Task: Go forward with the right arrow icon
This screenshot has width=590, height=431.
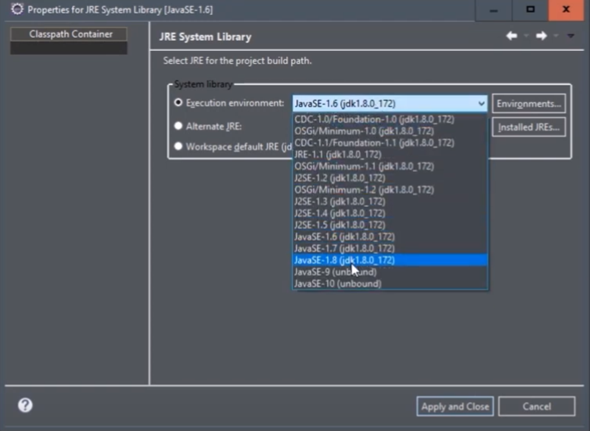Action: (541, 36)
